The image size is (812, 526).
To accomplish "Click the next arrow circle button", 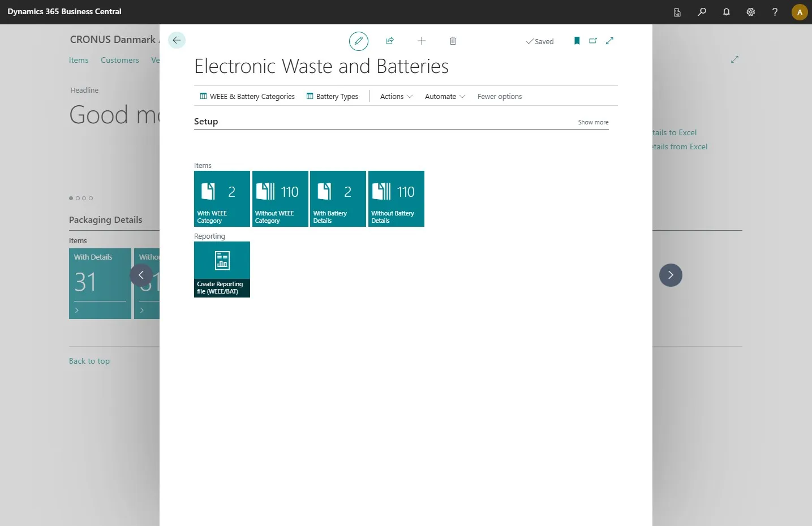I will [671, 275].
